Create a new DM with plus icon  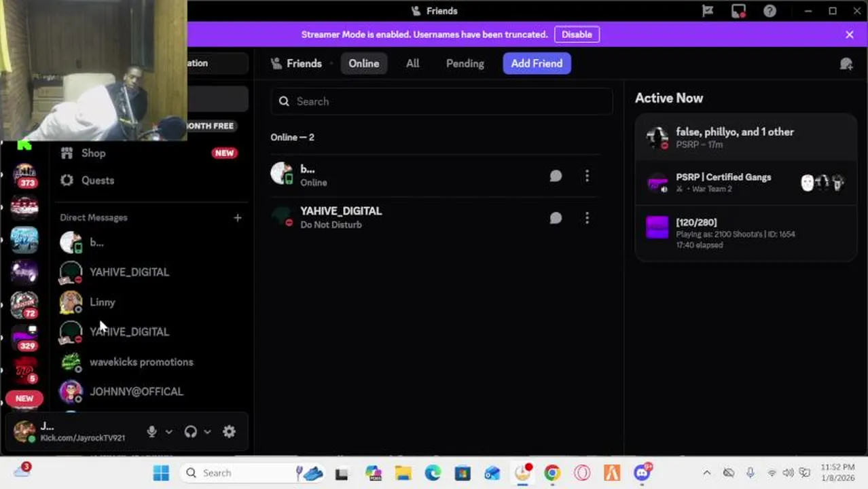(237, 217)
